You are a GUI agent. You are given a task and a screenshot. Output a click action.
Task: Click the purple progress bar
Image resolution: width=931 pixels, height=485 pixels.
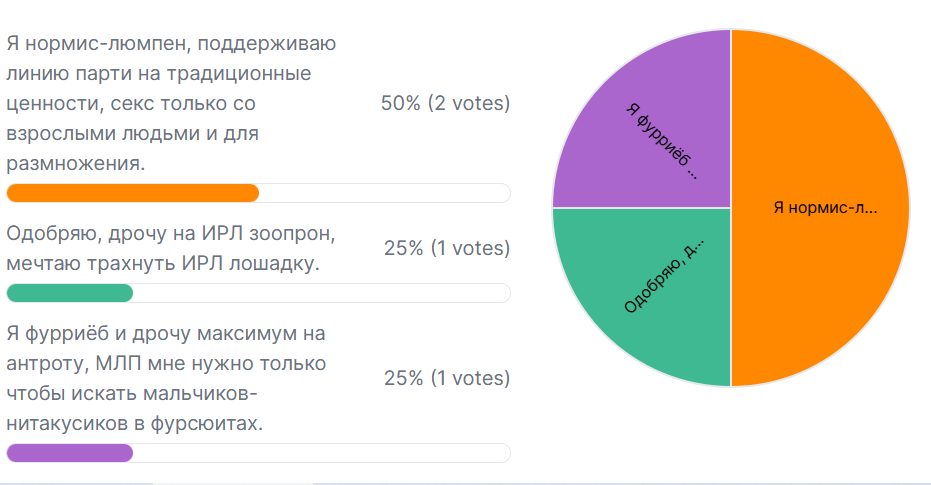point(69,453)
